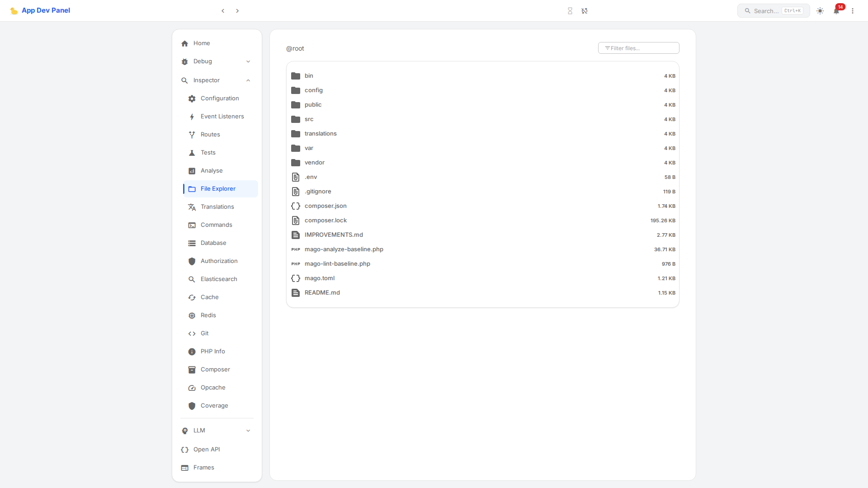Image resolution: width=868 pixels, height=488 pixels.
Task: Toggle the crossed-out connection icon in the header
Action: pos(585,11)
